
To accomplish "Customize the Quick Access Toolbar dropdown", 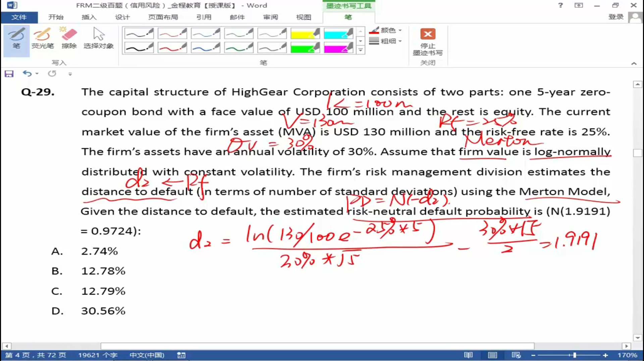I will tap(70, 74).
